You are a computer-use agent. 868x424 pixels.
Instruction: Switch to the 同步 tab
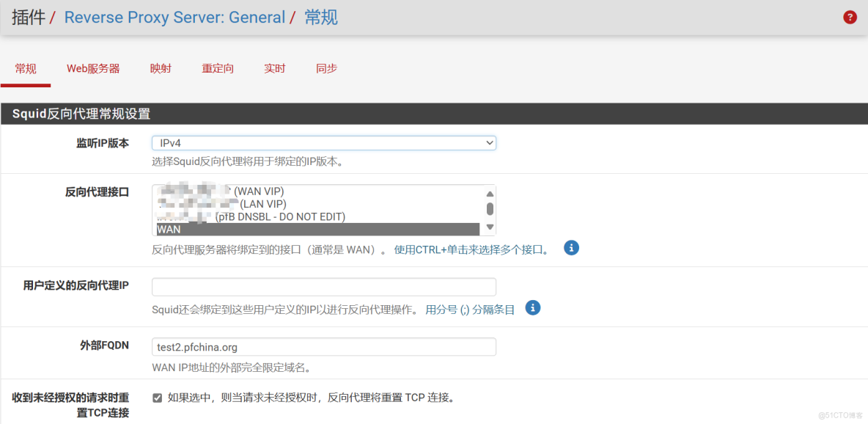pyautogui.click(x=325, y=68)
